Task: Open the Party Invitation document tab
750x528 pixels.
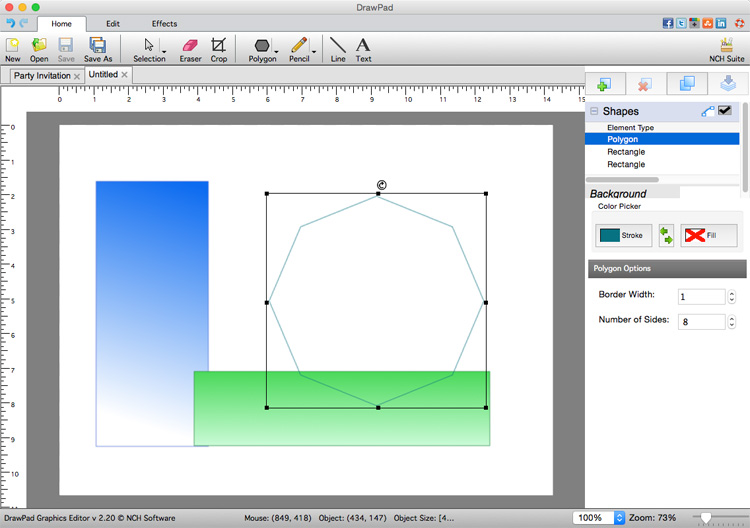Action: coord(42,75)
